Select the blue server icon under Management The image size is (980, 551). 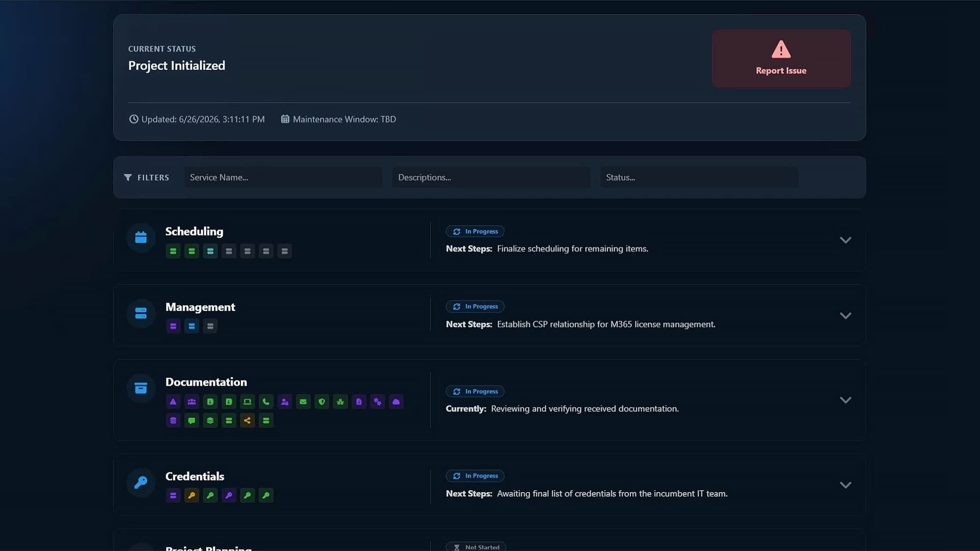click(192, 326)
